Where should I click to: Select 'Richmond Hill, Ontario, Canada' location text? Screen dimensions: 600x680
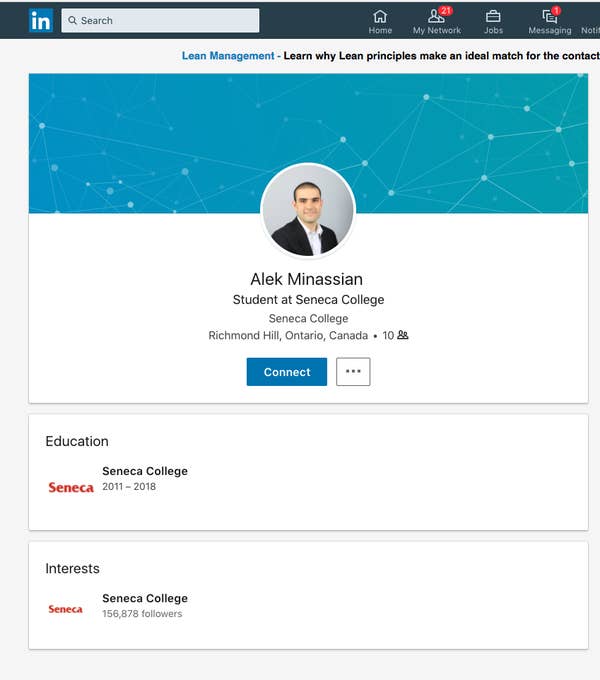point(288,335)
